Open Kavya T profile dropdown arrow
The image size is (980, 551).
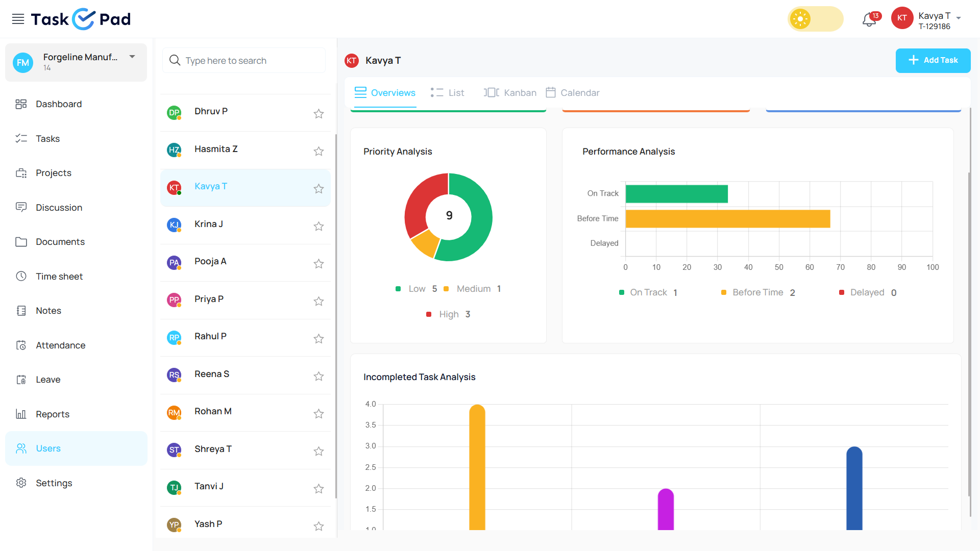click(x=959, y=18)
